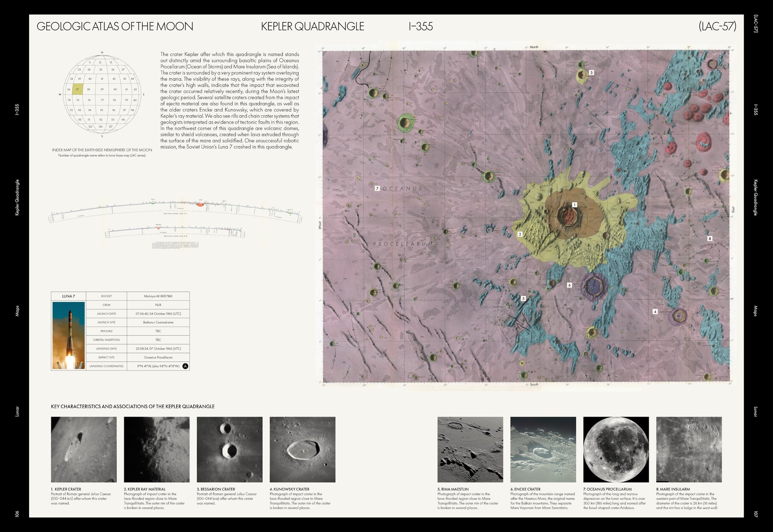Image resolution: width=773 pixels, height=532 pixels.
Task: Open the Luna 7 rocket launch photo
Action: tap(68, 335)
